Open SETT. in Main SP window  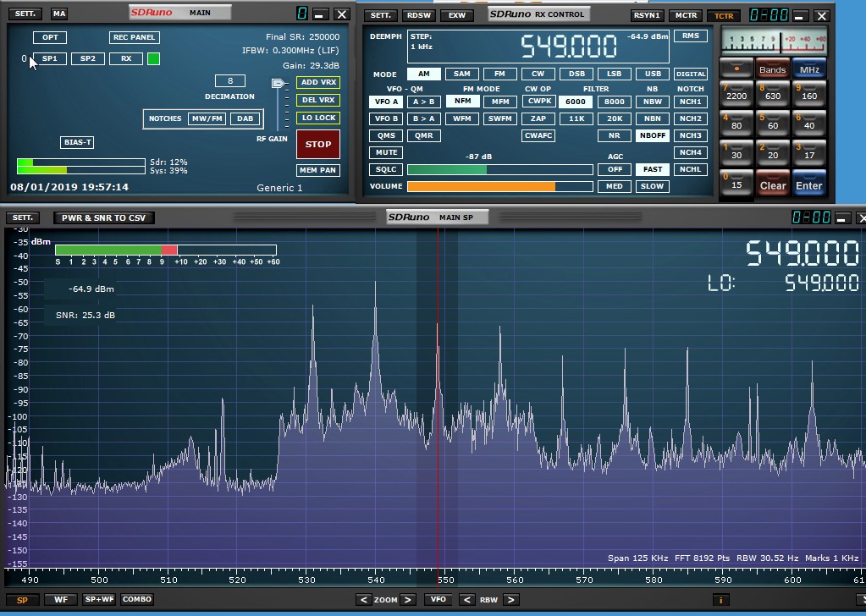click(x=23, y=217)
